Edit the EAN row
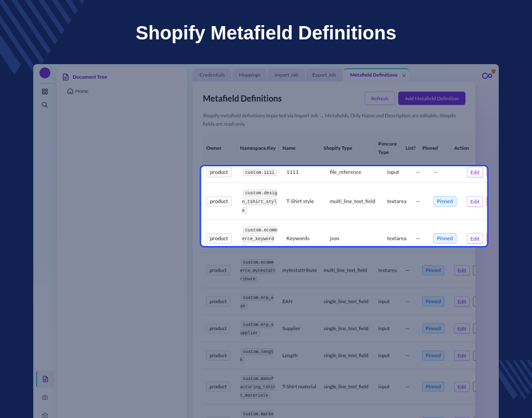 pos(462,302)
